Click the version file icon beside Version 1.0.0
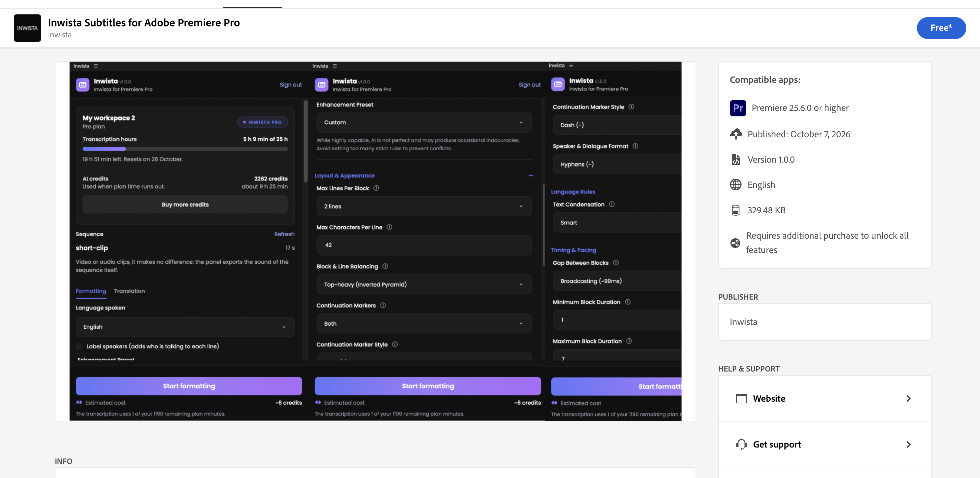980x478 pixels. tap(736, 159)
